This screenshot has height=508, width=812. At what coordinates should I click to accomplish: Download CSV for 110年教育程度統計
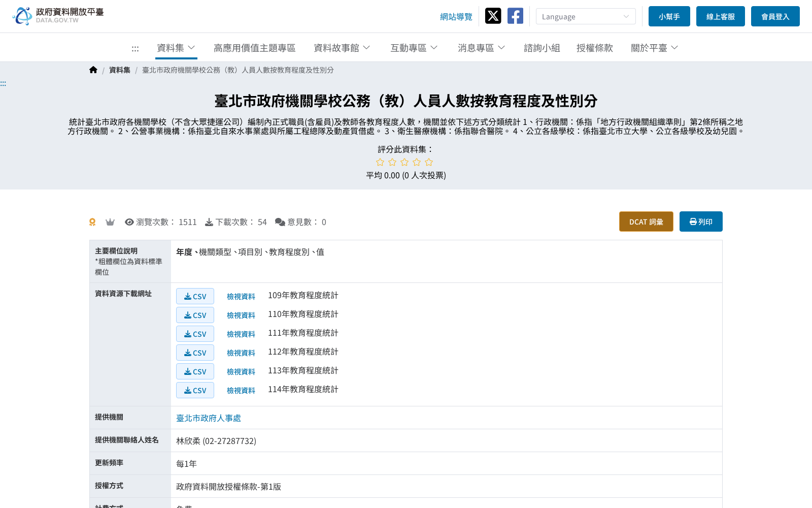click(195, 315)
